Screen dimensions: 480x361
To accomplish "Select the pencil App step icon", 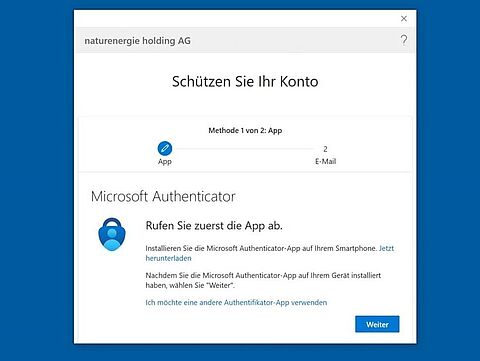I will [165, 148].
